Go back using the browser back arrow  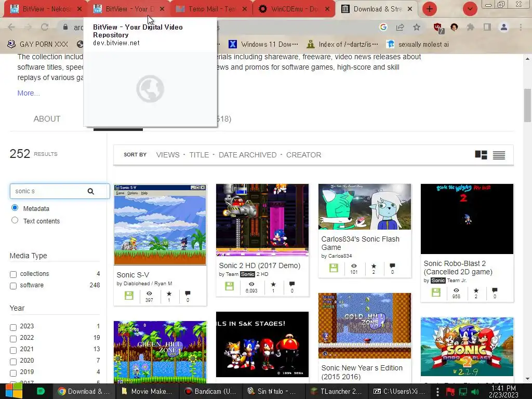[x=11, y=27]
